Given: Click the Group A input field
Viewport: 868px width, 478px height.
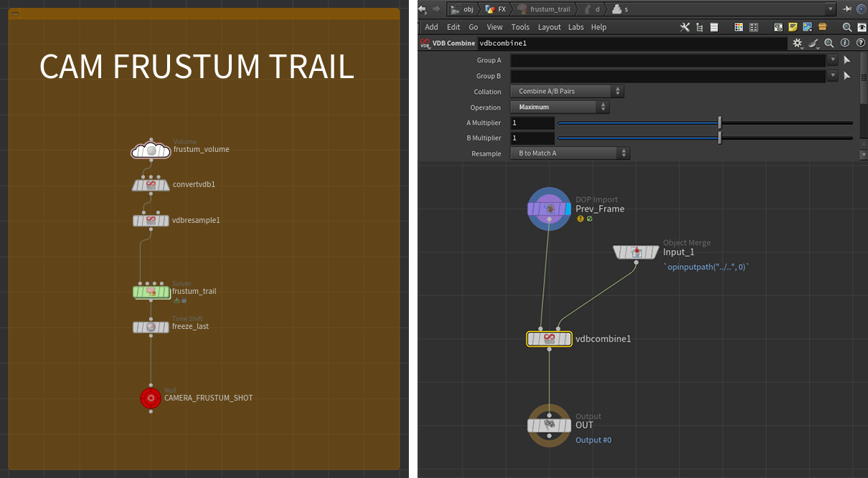Looking at the screenshot, I should 668,60.
